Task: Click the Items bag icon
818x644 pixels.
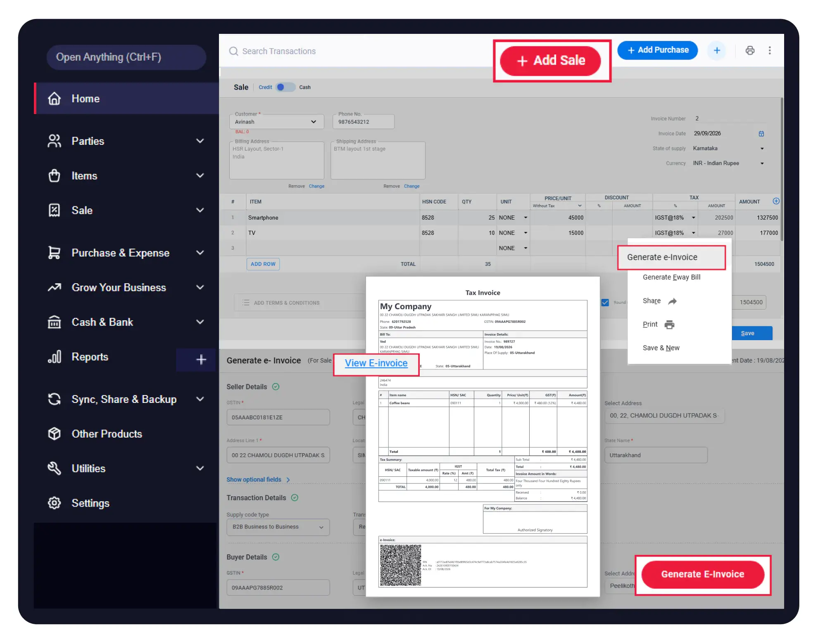Action: click(x=55, y=175)
